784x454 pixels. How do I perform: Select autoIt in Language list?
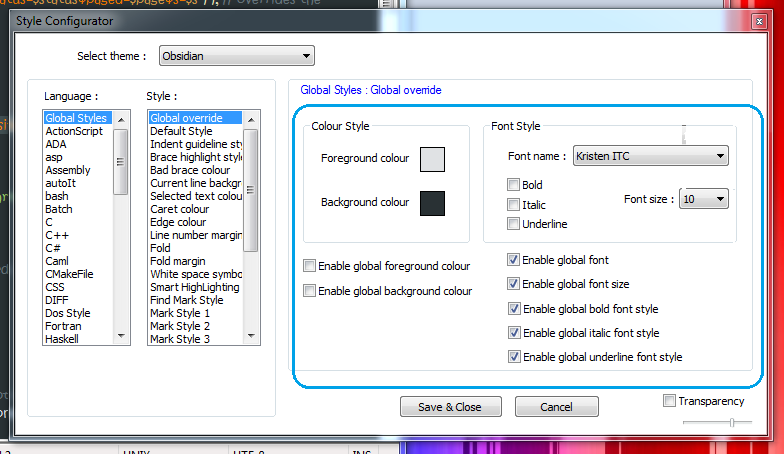78,183
